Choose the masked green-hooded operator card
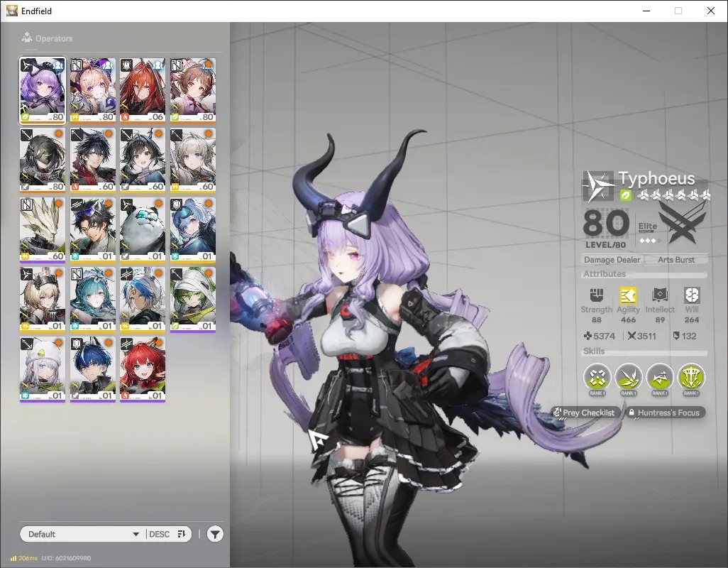 point(43,160)
